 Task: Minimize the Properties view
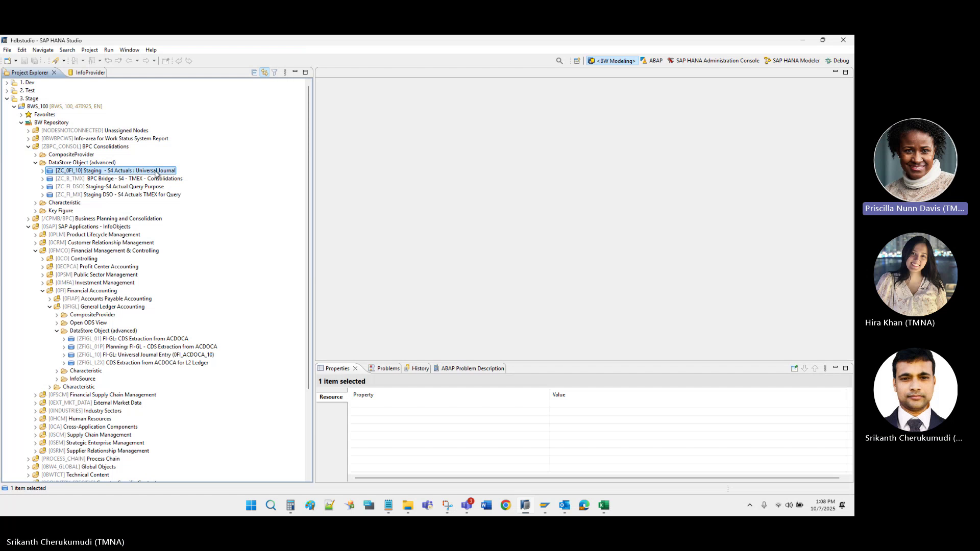click(x=836, y=368)
